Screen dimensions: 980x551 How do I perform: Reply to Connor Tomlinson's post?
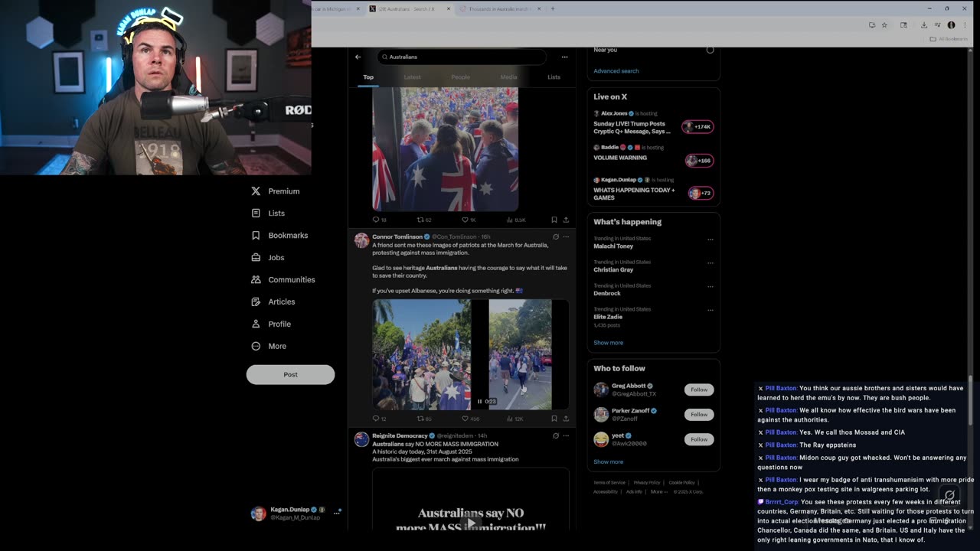[x=376, y=419]
